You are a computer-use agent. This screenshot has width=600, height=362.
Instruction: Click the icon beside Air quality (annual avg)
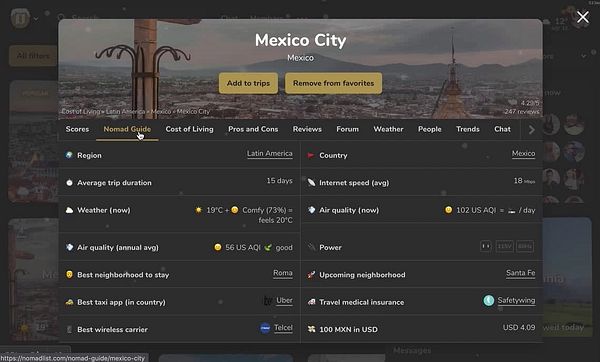pos(69,247)
